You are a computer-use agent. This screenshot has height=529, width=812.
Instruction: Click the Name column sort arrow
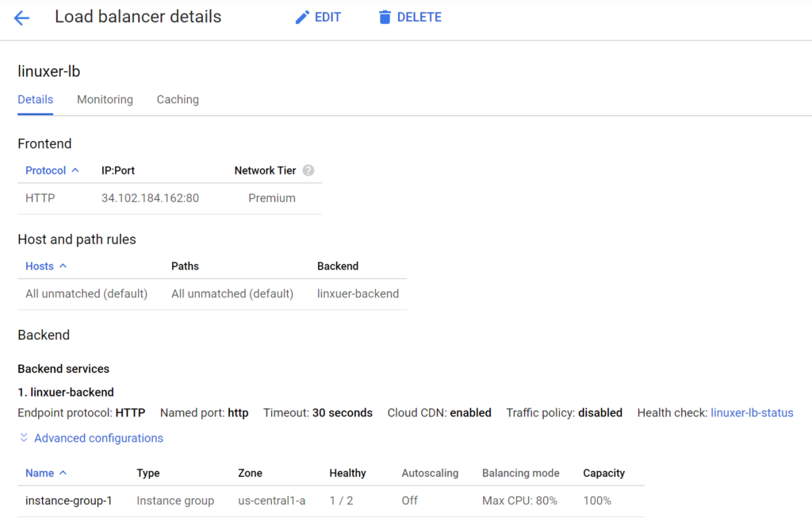63,473
